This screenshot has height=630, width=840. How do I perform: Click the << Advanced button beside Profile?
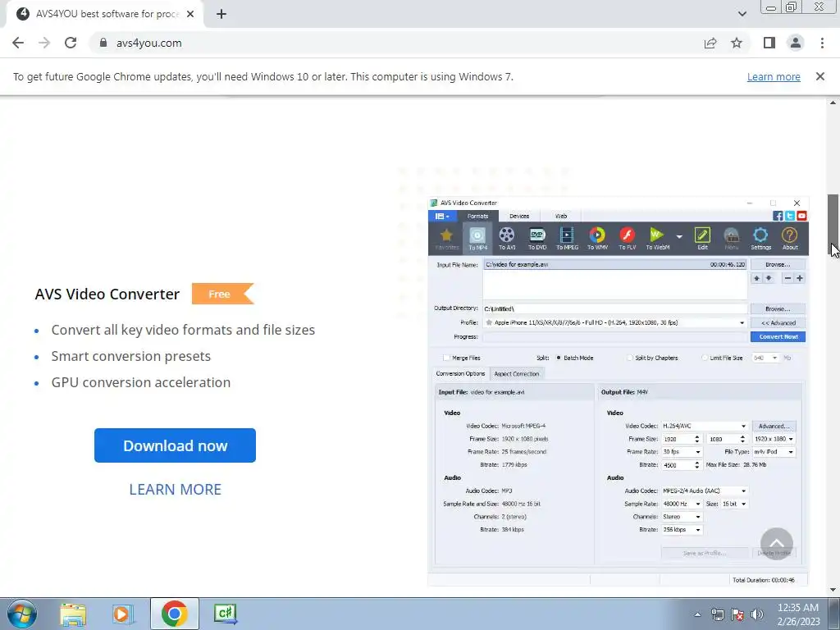(x=778, y=323)
